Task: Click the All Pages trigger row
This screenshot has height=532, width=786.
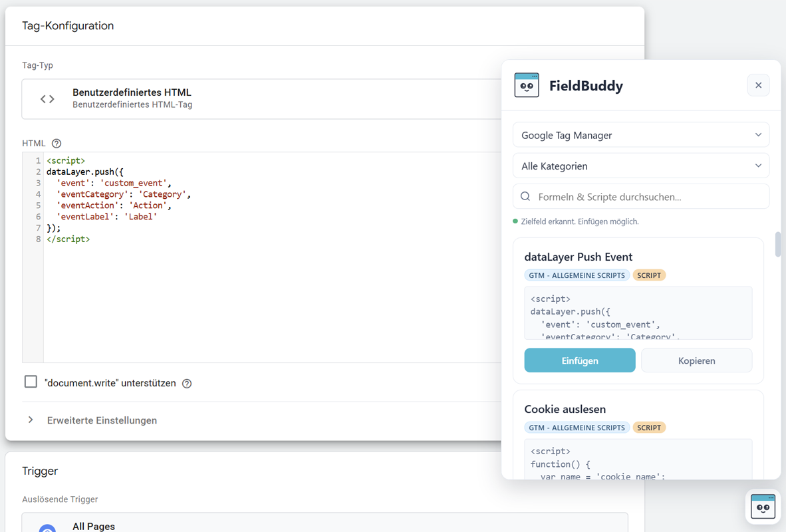Action: click(325, 523)
